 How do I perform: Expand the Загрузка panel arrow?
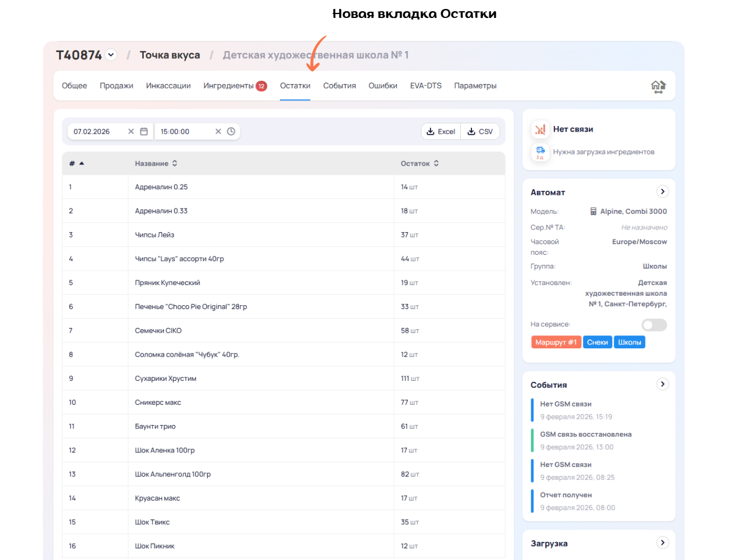click(x=662, y=543)
